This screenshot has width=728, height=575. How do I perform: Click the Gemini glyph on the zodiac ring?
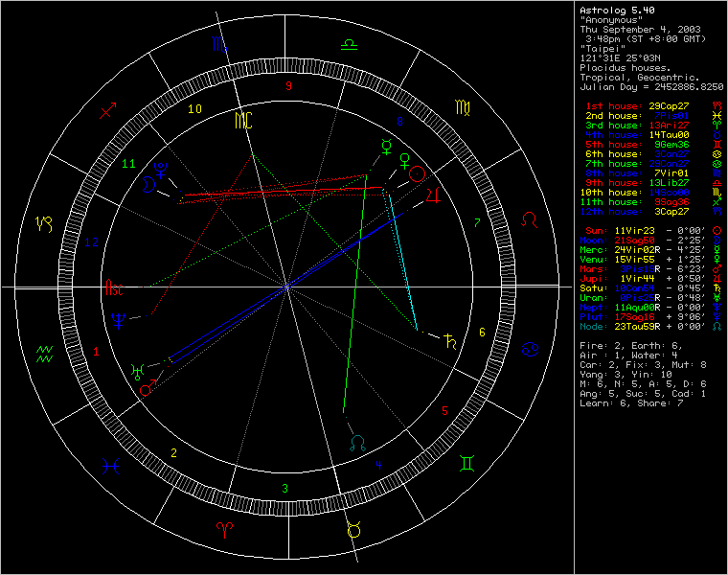coord(466,464)
